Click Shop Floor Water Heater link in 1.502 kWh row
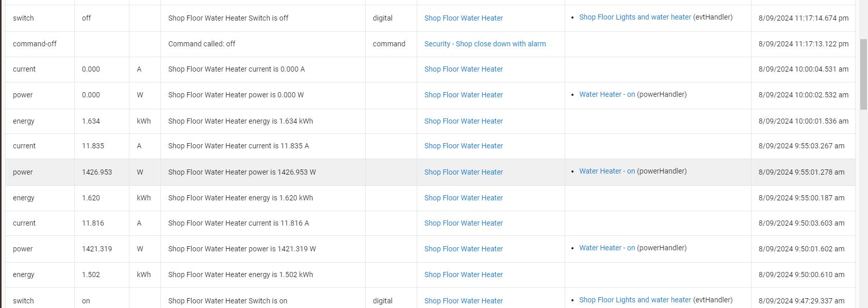 (x=463, y=275)
